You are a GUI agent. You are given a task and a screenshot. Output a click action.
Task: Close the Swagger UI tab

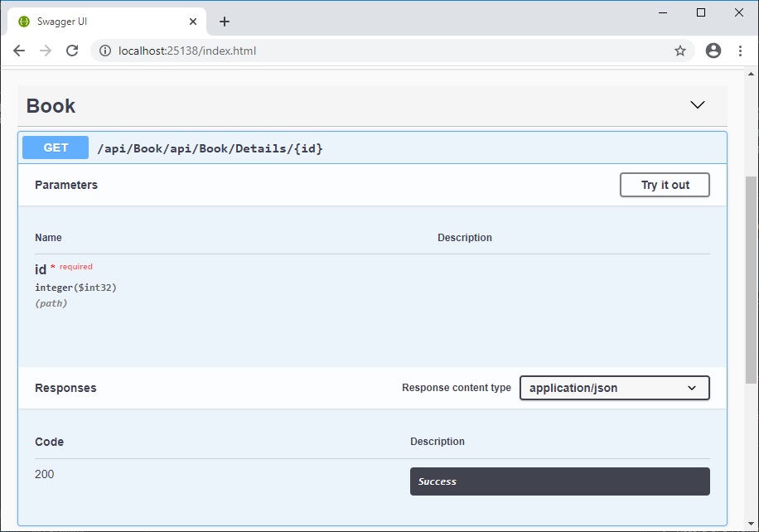(x=193, y=22)
